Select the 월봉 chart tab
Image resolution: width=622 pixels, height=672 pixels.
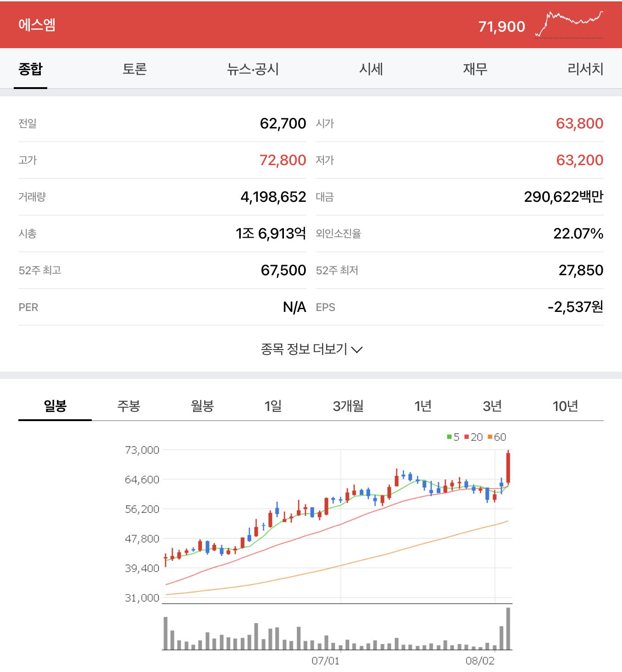(x=202, y=406)
